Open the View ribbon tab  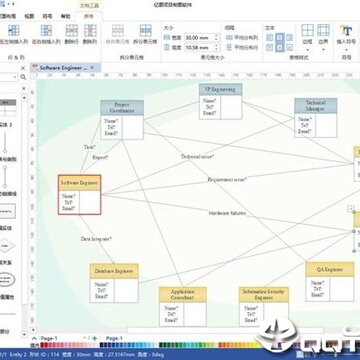[x=29, y=16]
